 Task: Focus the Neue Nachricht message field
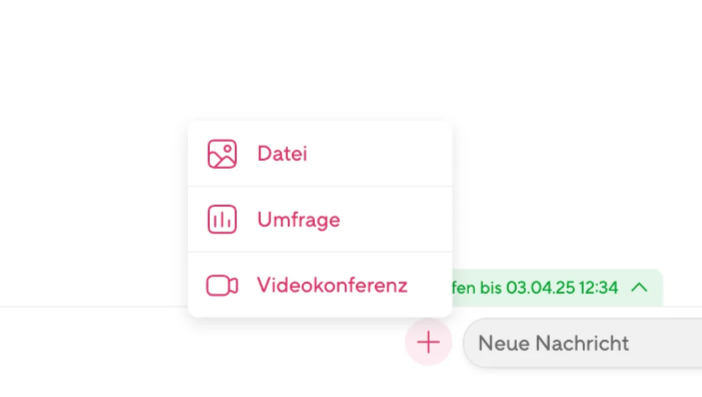583,343
